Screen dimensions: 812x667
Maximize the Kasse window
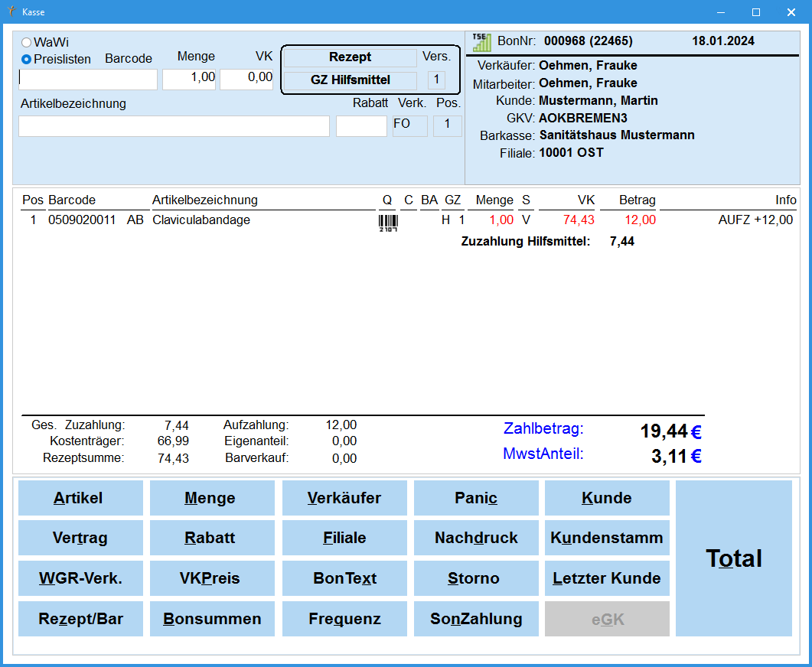[756, 11]
